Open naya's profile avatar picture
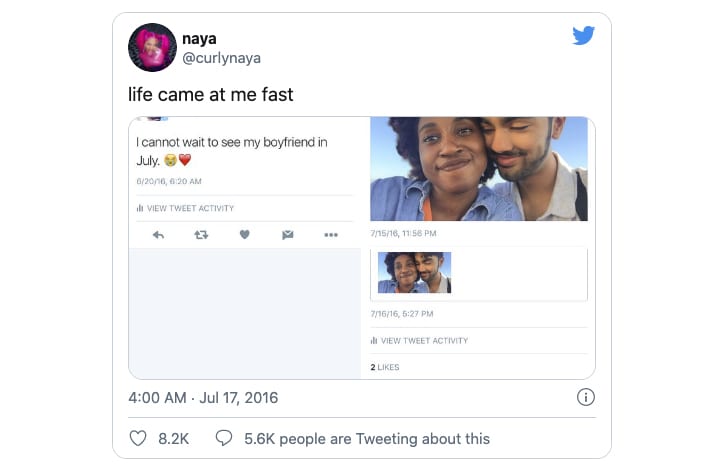This screenshot has height=474, width=728. (152, 47)
